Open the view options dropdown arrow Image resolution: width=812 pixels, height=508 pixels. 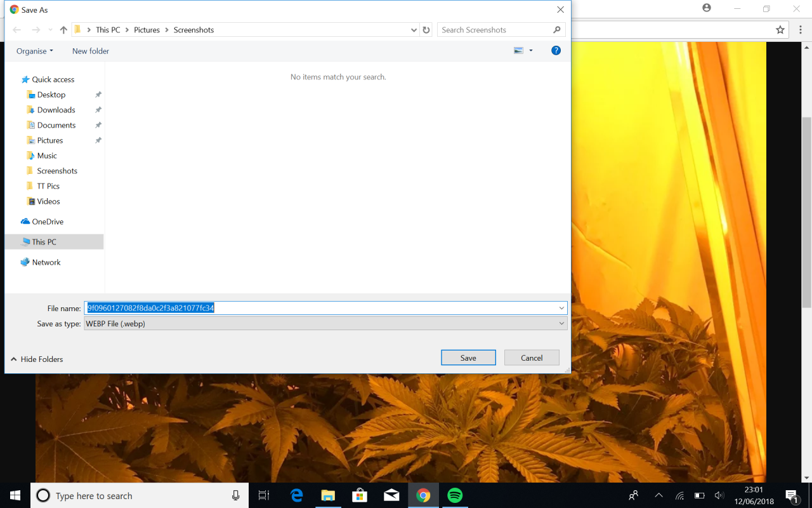click(531, 51)
